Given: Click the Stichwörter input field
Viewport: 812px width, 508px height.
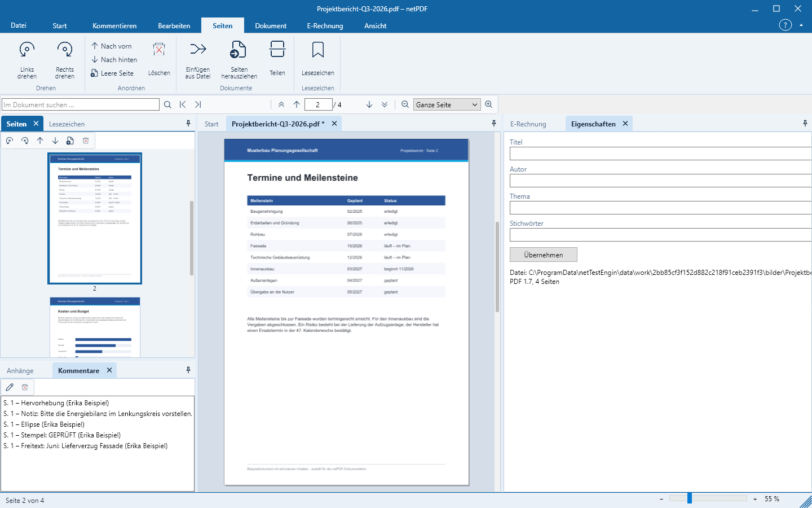Looking at the screenshot, I should (x=660, y=235).
